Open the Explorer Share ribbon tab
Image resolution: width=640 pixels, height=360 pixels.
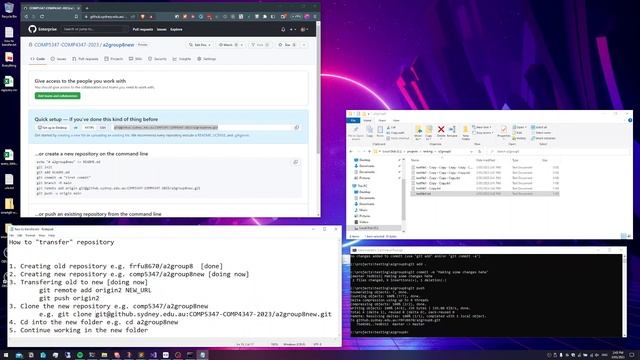382,120
